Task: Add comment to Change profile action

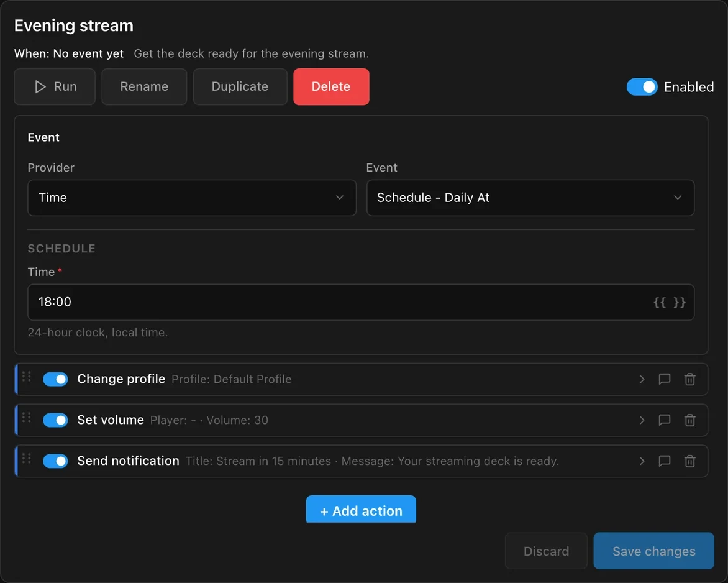Action: point(665,379)
